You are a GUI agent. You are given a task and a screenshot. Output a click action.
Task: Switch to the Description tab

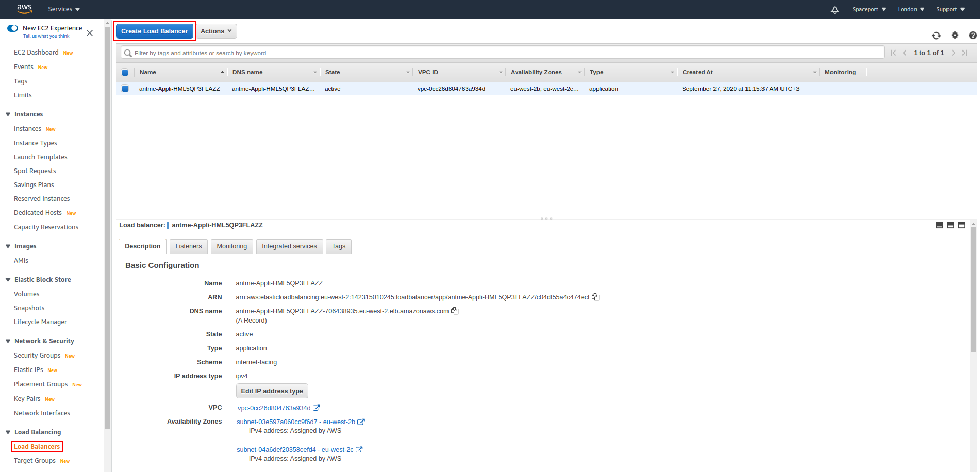pyautogui.click(x=142, y=246)
